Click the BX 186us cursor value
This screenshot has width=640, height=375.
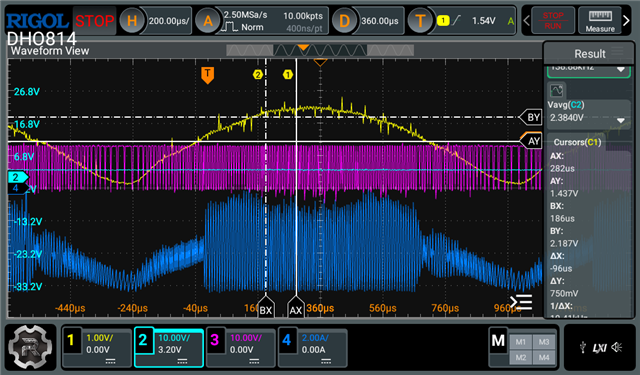click(562, 218)
